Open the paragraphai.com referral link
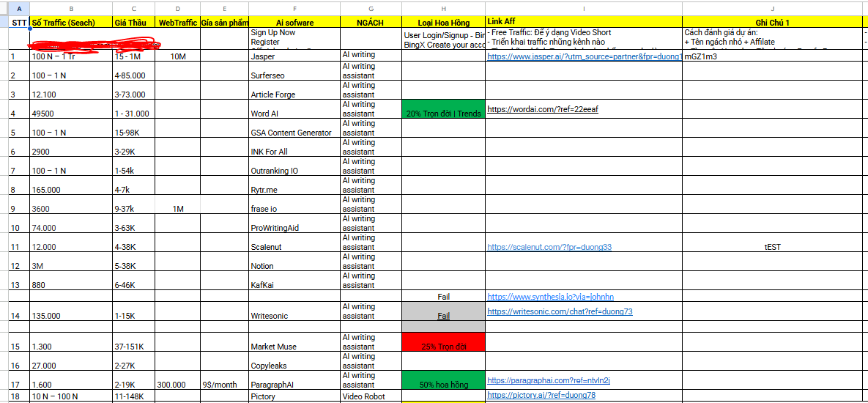 point(549,380)
